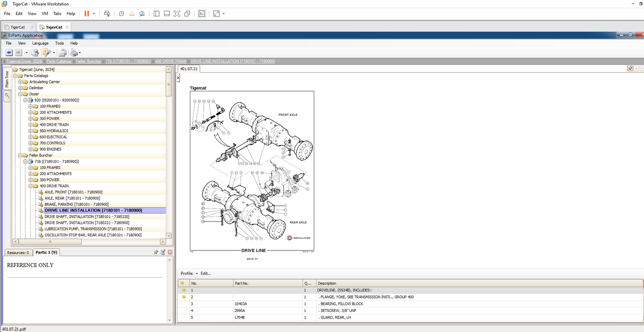Close the parts notes panel red X
Screen dimensions: 644x332
point(170,252)
